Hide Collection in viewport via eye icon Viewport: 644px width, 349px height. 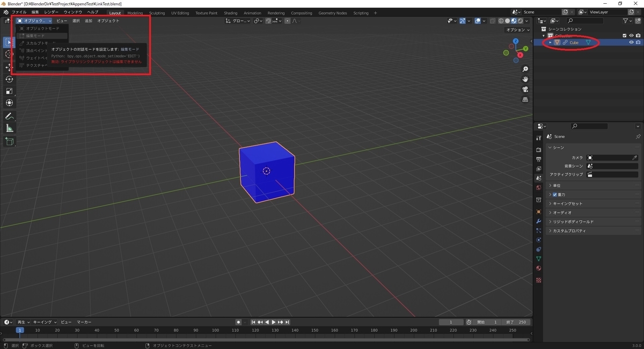click(x=631, y=35)
